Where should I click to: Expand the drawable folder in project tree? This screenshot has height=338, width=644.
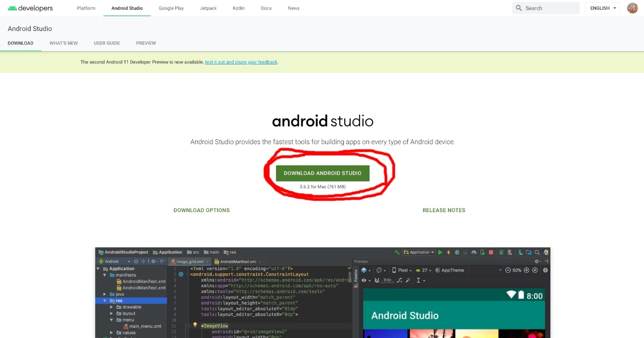(x=111, y=307)
